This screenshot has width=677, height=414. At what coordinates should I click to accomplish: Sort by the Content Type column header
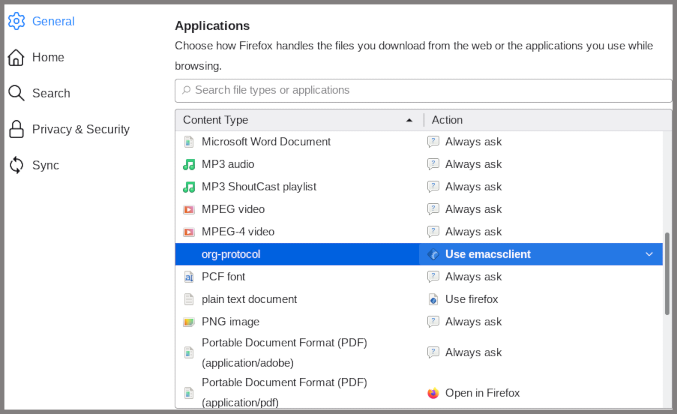pyautogui.click(x=299, y=120)
